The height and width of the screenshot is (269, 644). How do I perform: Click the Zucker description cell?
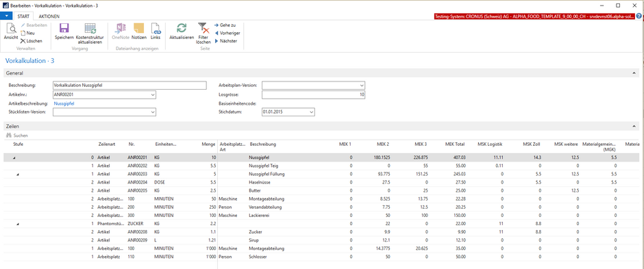256,232
